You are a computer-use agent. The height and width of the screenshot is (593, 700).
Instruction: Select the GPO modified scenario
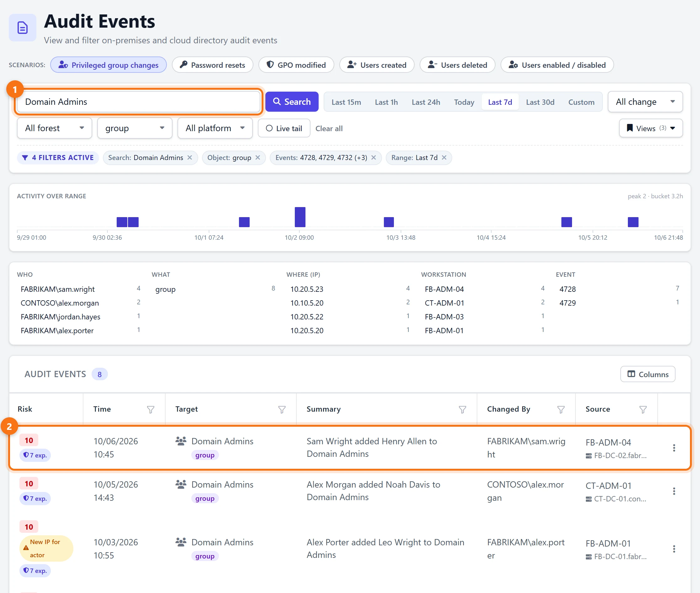point(296,65)
